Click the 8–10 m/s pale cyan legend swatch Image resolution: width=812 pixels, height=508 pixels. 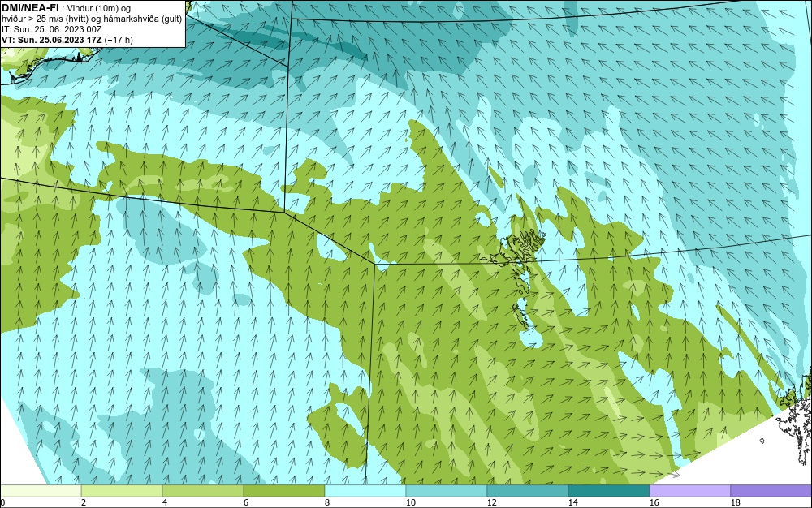(365, 490)
